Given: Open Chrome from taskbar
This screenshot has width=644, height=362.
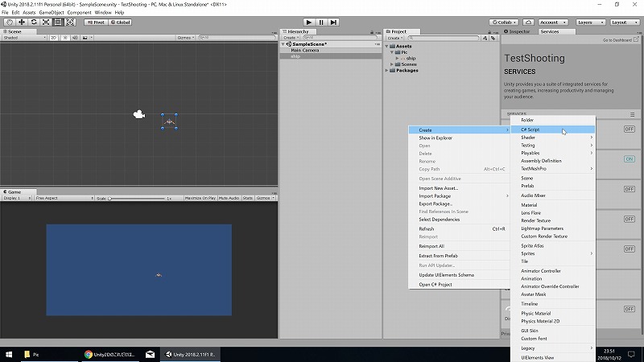Looking at the screenshot, I should pos(109,354).
